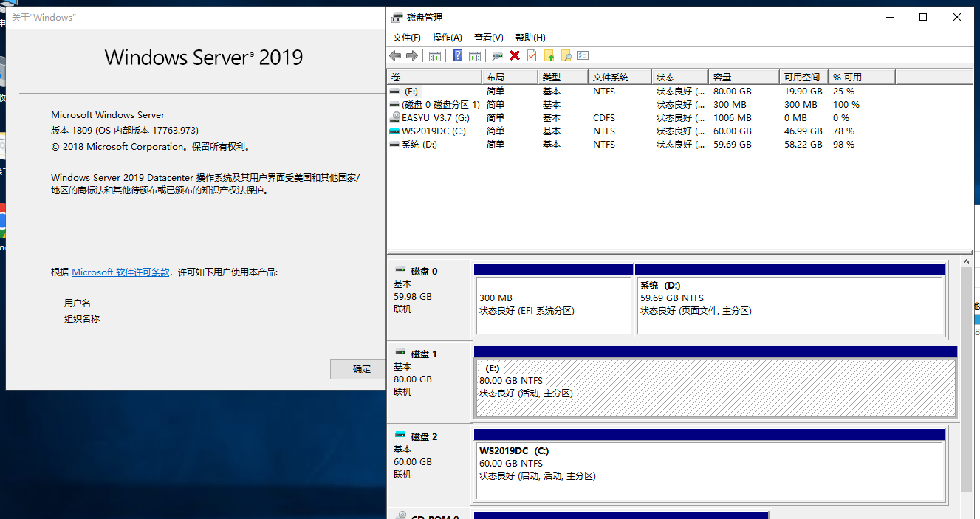
Task: Click the drive icon for 磁盘 0 磁盘分区 1
Action: [395, 105]
